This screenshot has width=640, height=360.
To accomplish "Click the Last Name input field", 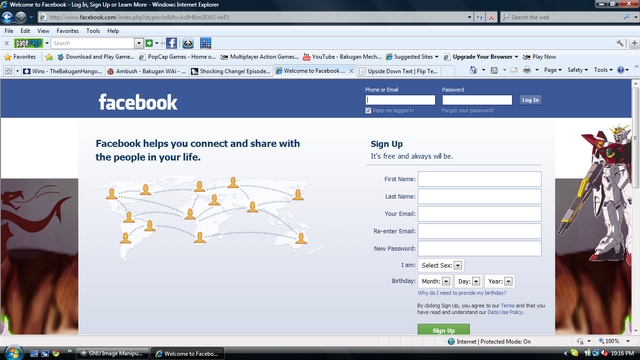I will point(480,196).
